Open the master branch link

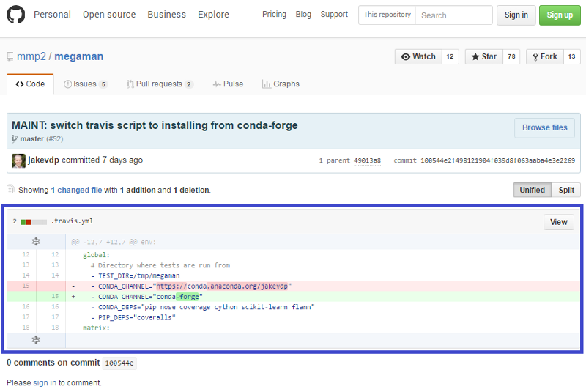(31, 139)
